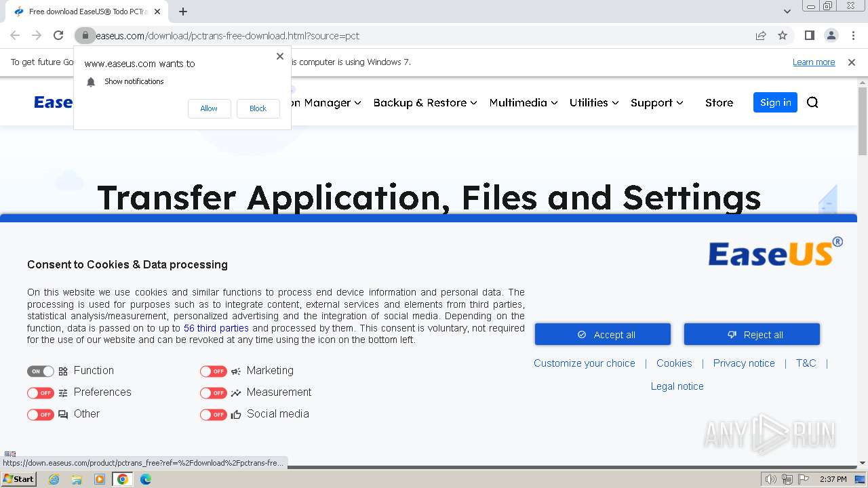Close the notification permission popup
The image size is (868, 488).
280,56
